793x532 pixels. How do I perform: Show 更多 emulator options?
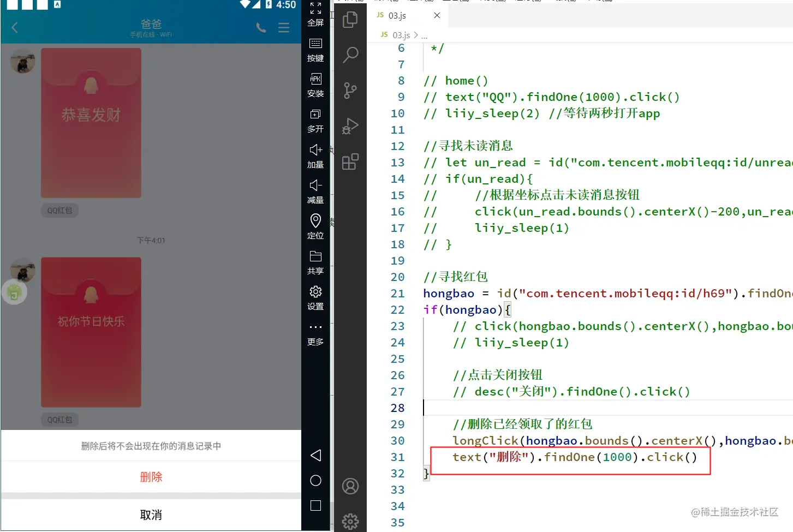coord(315,334)
